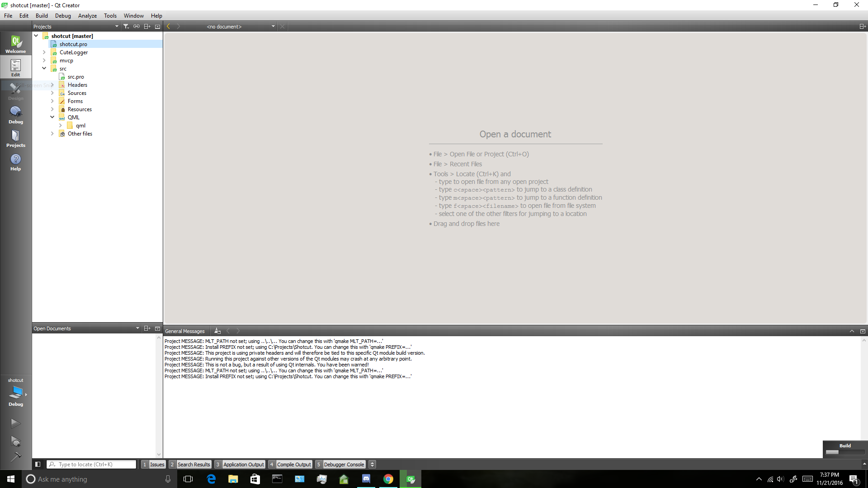
Task: Toggle the left sidebar visibility
Action: point(38,464)
